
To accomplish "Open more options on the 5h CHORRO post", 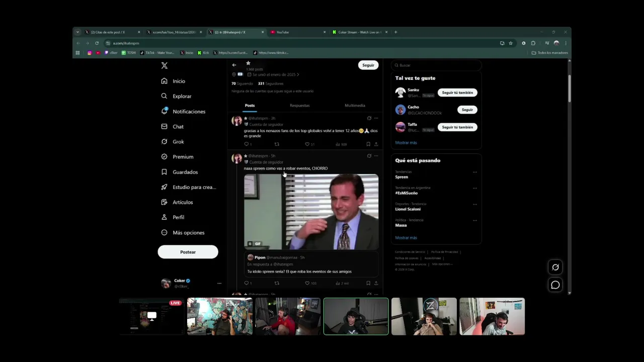I will [376, 156].
